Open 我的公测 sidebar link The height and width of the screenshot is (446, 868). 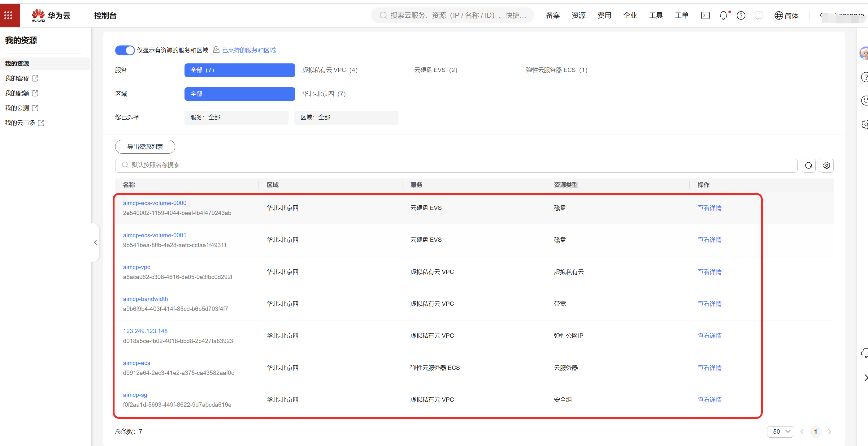coord(17,108)
